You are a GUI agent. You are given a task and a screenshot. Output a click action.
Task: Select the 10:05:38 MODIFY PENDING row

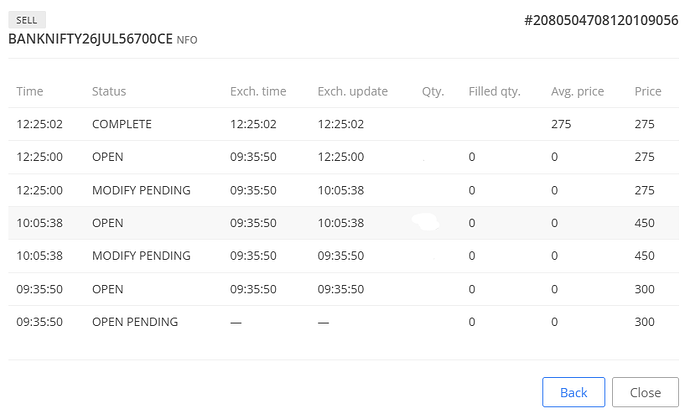pos(343,256)
